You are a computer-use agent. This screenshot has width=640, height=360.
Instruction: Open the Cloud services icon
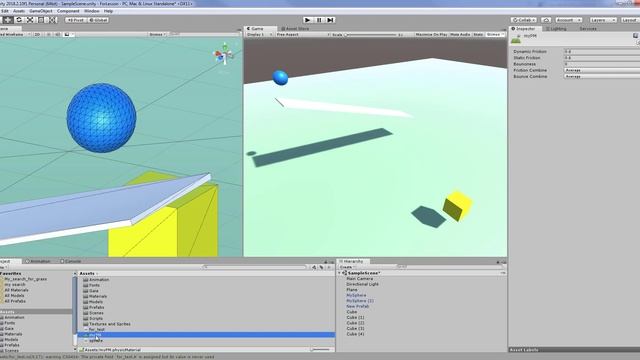pyautogui.click(x=546, y=20)
